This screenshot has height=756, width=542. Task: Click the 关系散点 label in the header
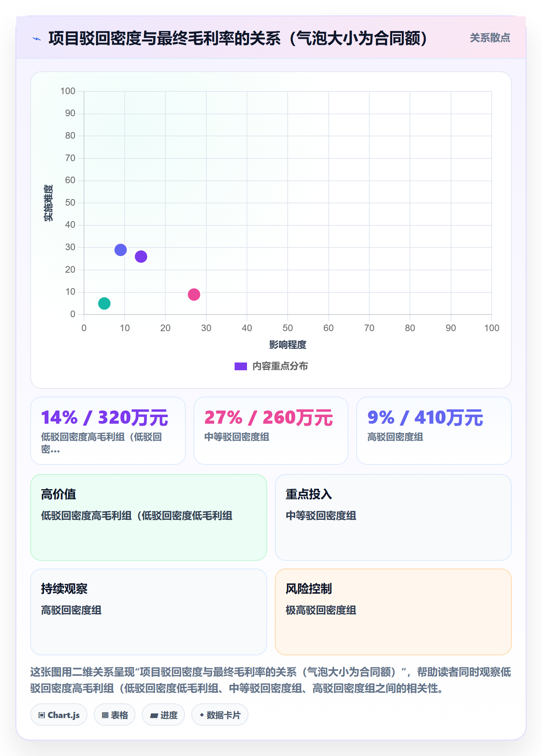coord(490,38)
